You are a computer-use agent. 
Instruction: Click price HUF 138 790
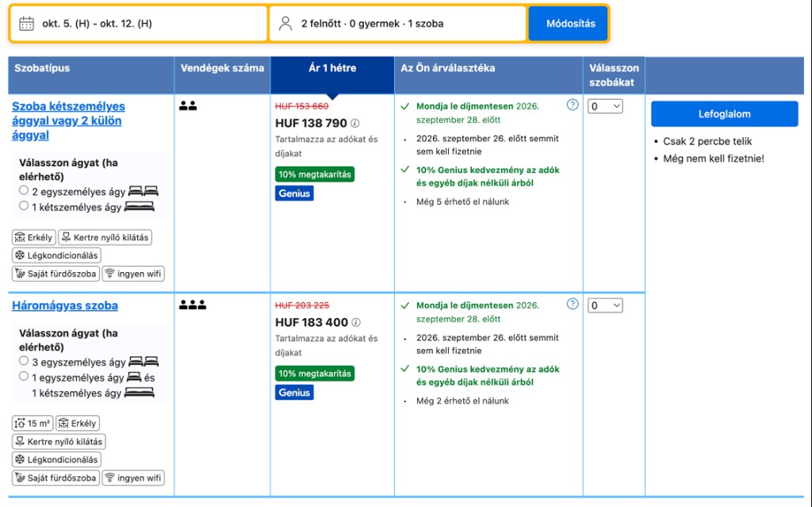pyautogui.click(x=311, y=124)
